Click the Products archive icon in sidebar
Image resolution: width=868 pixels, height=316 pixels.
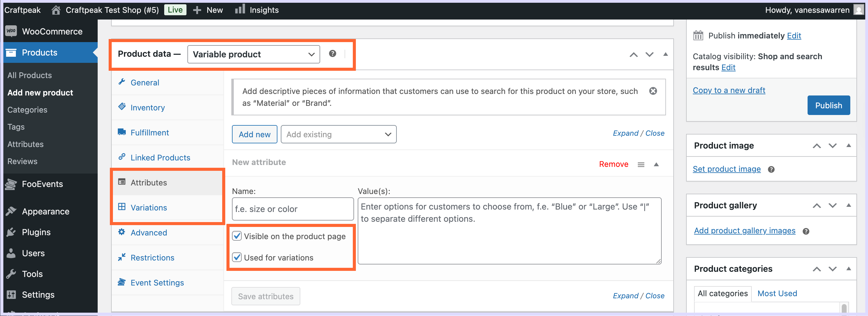pos(11,52)
